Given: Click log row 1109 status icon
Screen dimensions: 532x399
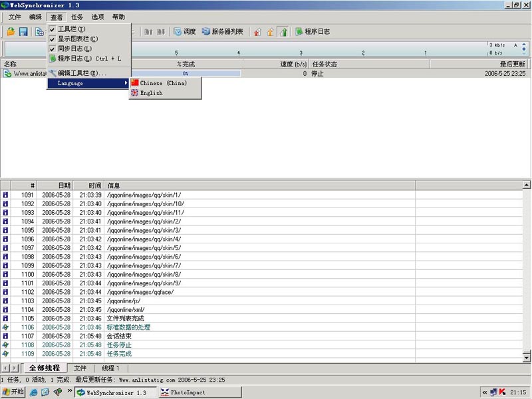Looking at the screenshot, I should [x=5, y=354].
